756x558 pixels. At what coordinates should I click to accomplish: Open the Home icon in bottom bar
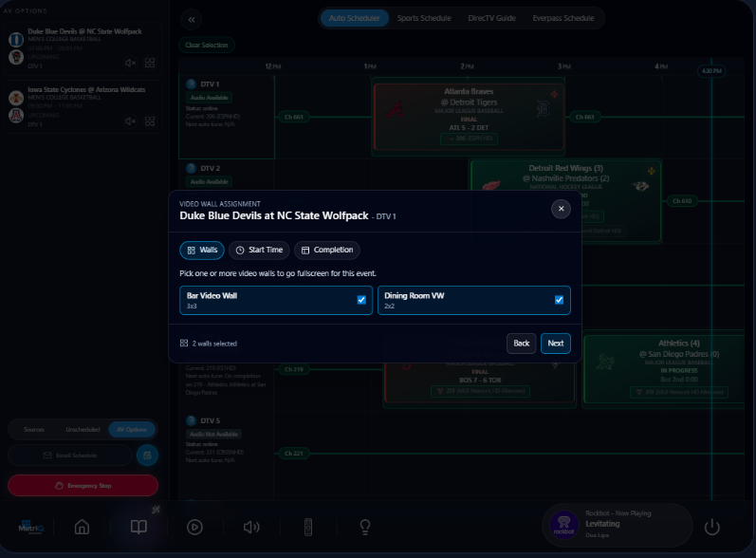click(x=83, y=528)
